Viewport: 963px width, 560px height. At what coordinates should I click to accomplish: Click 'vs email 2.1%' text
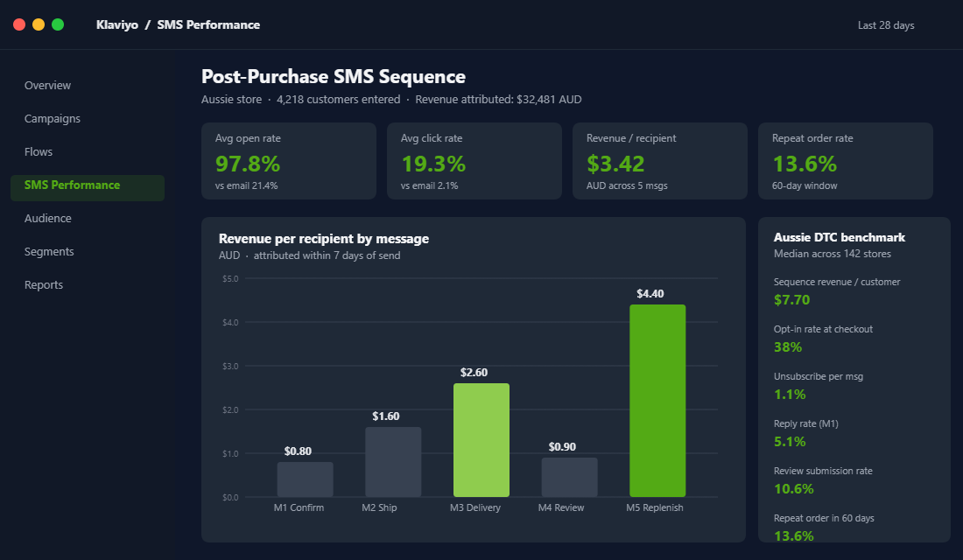point(429,185)
